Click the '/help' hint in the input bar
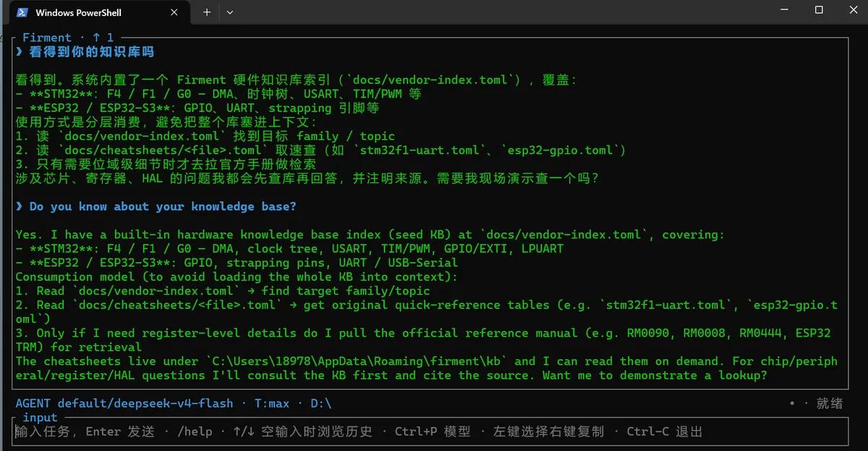Image resolution: width=868 pixels, height=451 pixels. tap(195, 431)
